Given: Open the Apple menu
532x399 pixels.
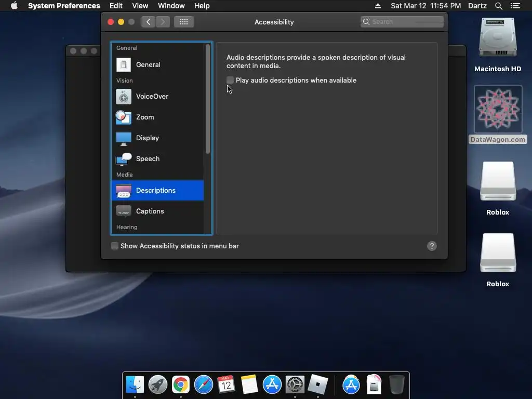Looking at the screenshot, I should 14,6.
